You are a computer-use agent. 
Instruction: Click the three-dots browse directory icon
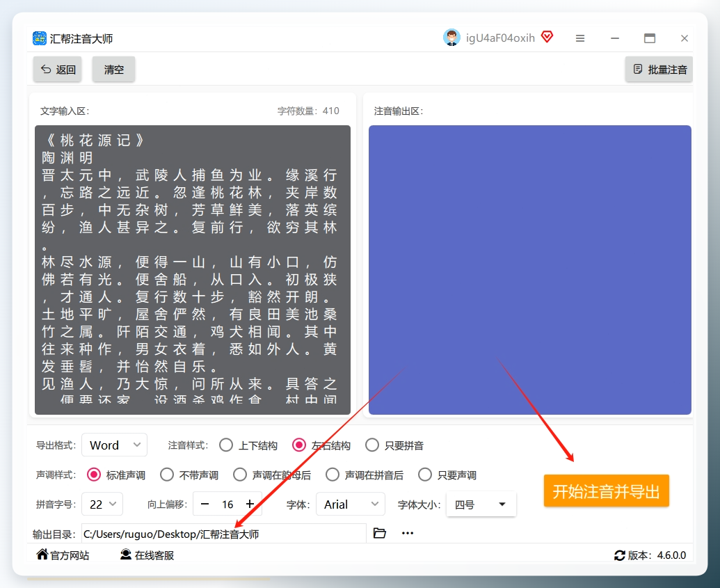tap(407, 533)
